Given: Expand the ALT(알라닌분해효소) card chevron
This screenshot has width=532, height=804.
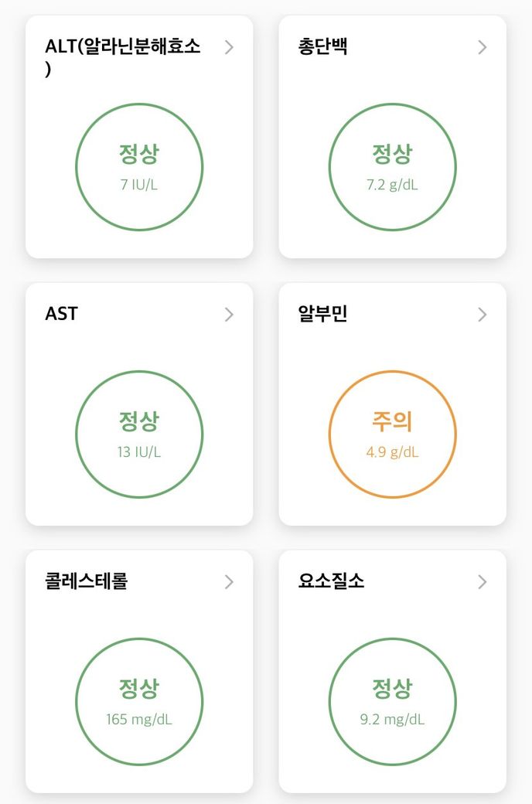Looking at the screenshot, I should pos(229,47).
